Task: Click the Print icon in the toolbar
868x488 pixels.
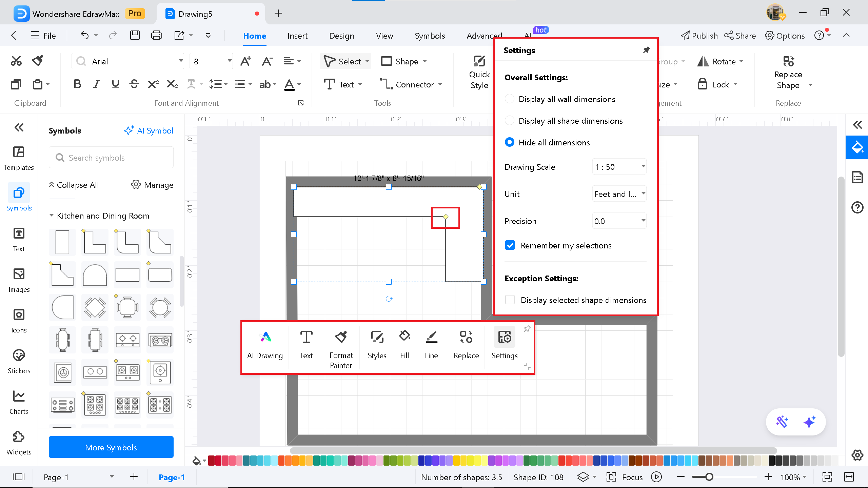Action: tap(156, 35)
